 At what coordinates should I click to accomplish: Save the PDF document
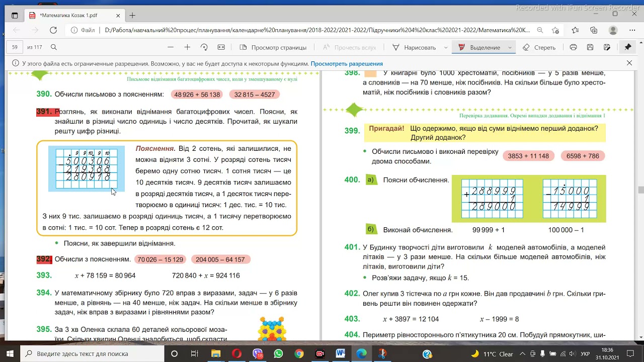(x=590, y=47)
